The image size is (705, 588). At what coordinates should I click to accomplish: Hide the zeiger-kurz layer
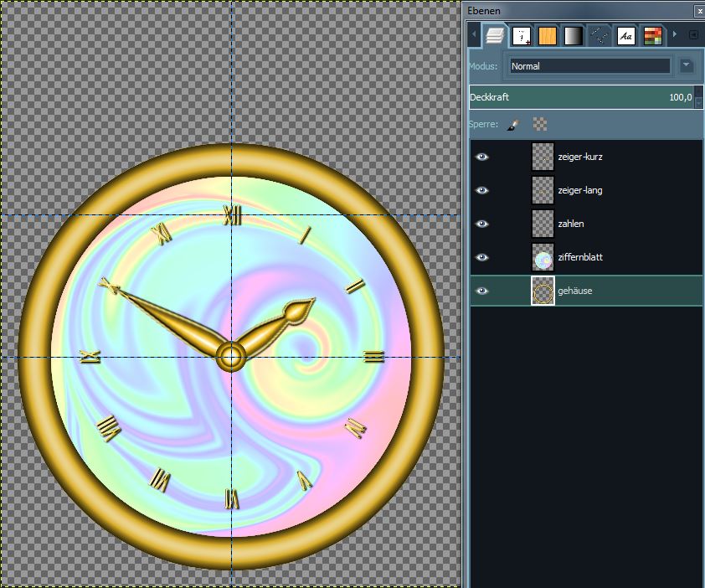(482, 157)
